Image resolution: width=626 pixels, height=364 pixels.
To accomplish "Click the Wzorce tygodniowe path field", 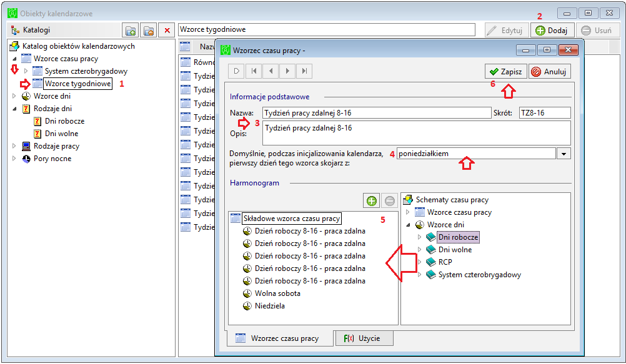I will click(x=327, y=29).
